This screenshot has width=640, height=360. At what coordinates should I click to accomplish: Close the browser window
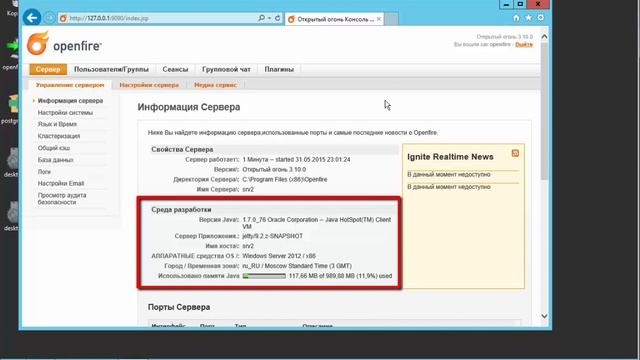pyautogui.click(x=538, y=4)
